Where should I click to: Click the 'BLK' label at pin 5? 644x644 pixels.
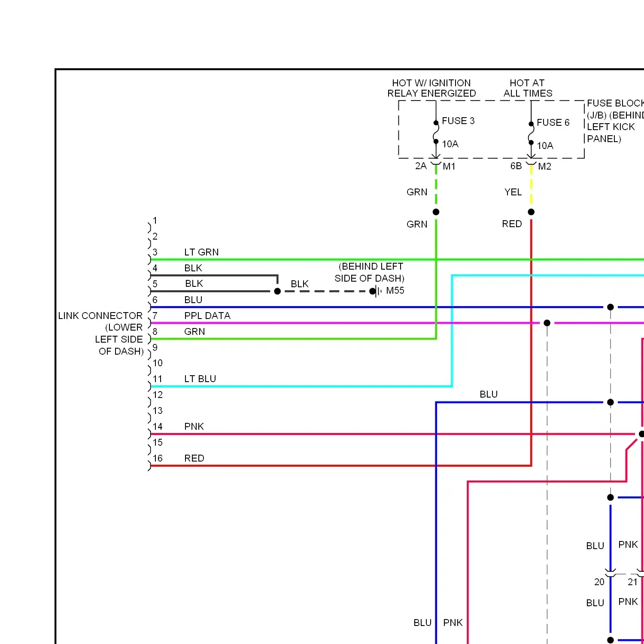pyautogui.click(x=194, y=283)
